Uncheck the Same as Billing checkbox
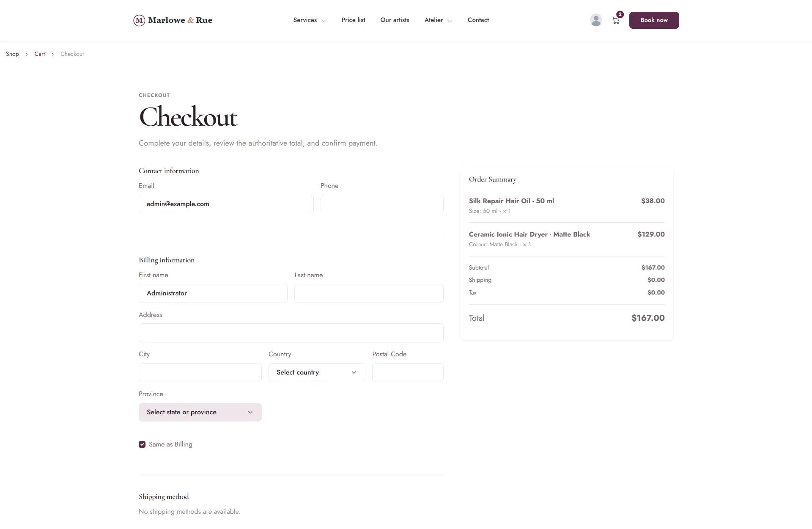 [x=142, y=444]
